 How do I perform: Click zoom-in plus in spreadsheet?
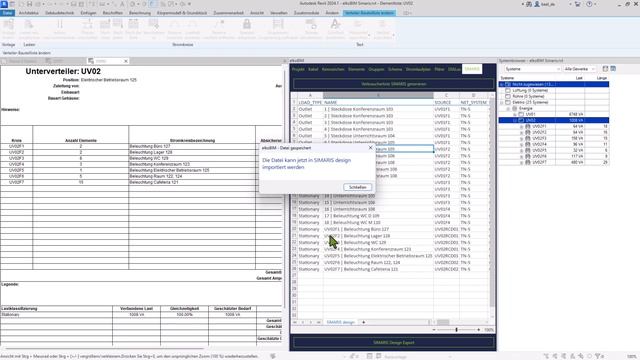click(479, 329)
